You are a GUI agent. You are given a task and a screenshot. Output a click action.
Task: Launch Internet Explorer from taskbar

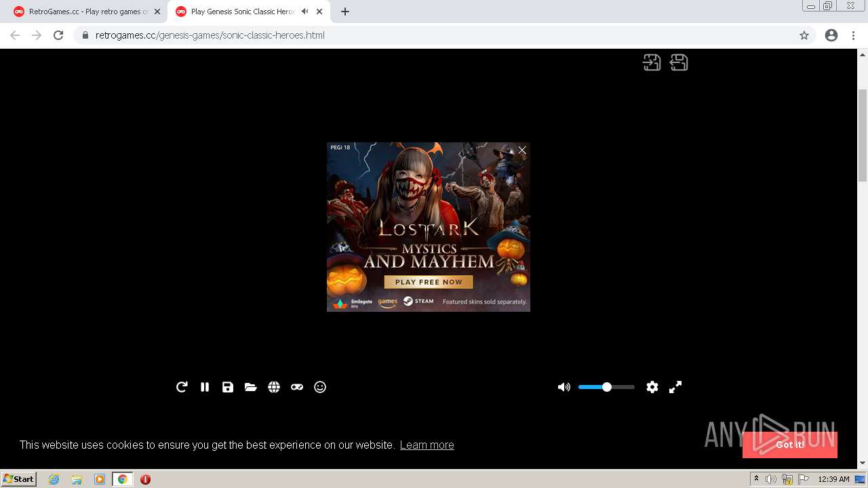coord(54,479)
